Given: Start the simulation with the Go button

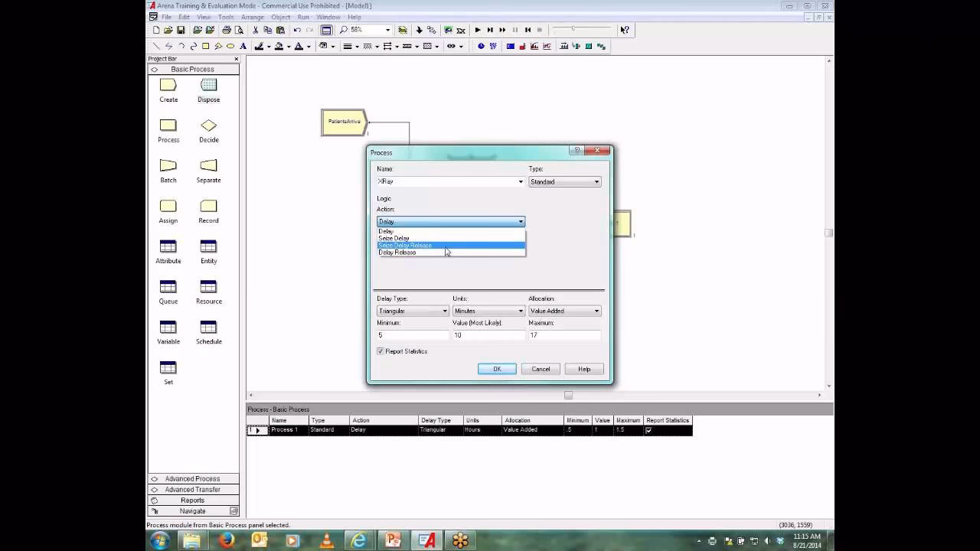Looking at the screenshot, I should [x=476, y=31].
